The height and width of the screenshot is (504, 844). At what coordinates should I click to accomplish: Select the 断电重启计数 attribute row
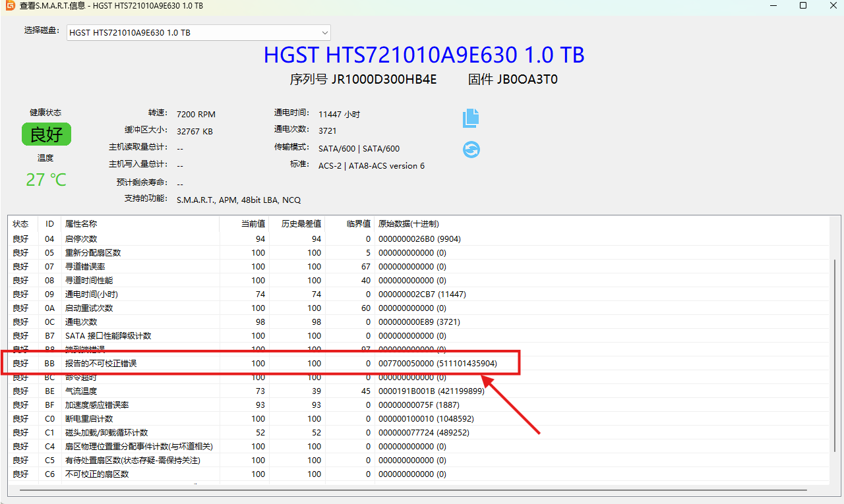pyautogui.click(x=419, y=418)
